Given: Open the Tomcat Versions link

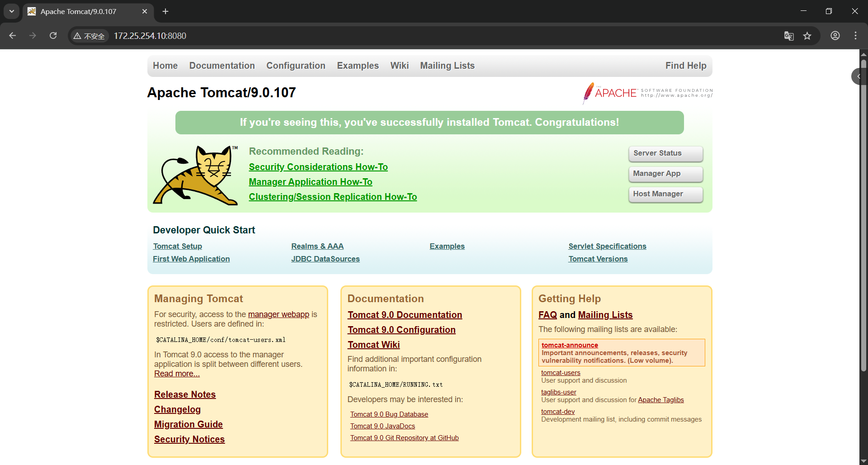Looking at the screenshot, I should pyautogui.click(x=598, y=259).
